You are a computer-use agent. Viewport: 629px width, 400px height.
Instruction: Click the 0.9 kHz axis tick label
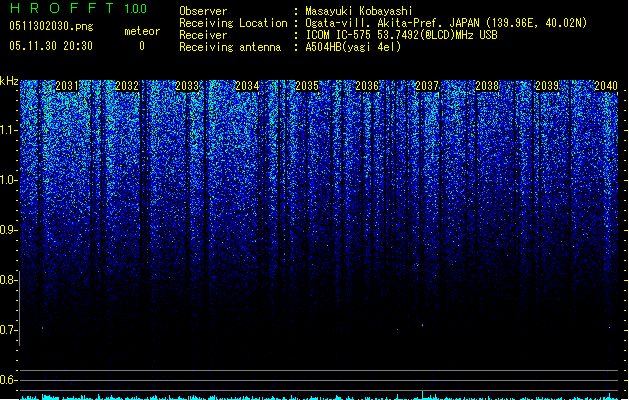coord(8,230)
